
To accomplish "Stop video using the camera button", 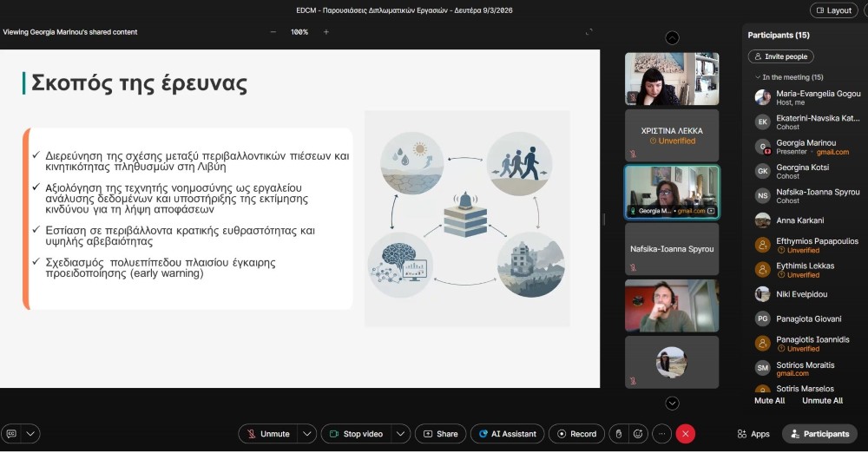I will point(355,434).
